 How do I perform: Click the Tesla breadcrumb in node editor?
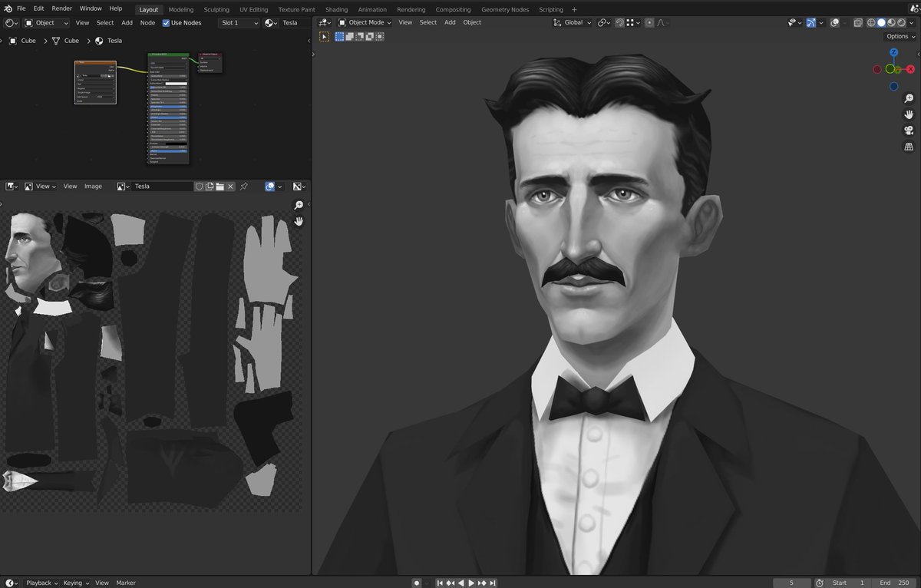tap(108, 41)
